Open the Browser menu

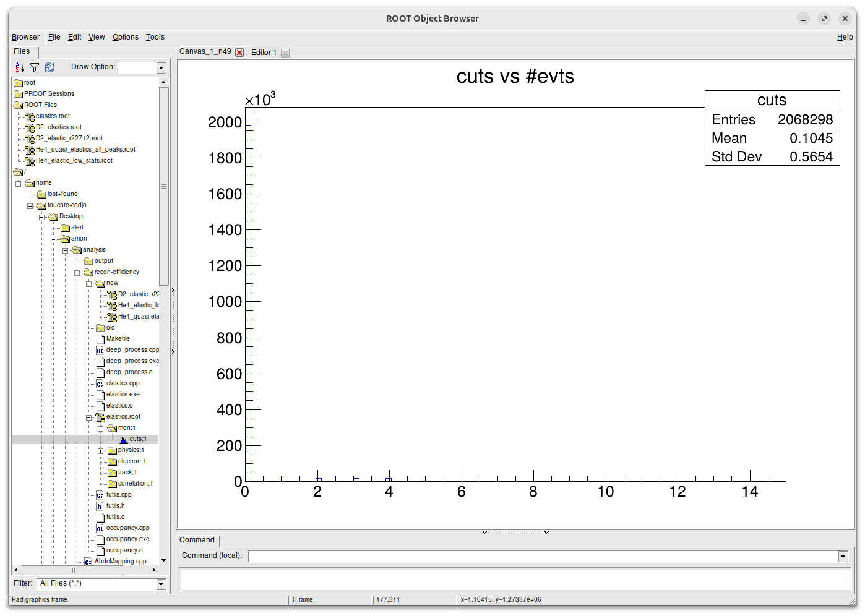point(25,37)
